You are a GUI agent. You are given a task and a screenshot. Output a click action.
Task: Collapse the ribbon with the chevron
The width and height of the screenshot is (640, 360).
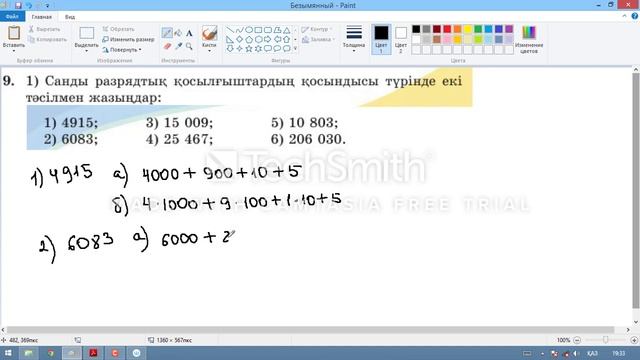(624, 16)
